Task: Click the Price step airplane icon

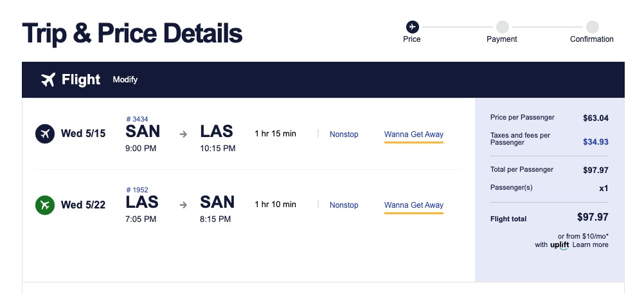Action: click(412, 26)
